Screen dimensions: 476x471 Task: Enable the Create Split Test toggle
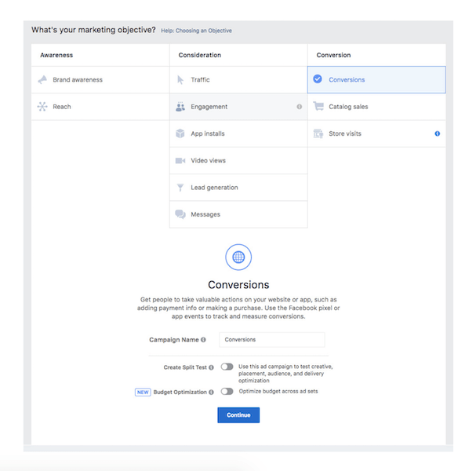coord(227,367)
